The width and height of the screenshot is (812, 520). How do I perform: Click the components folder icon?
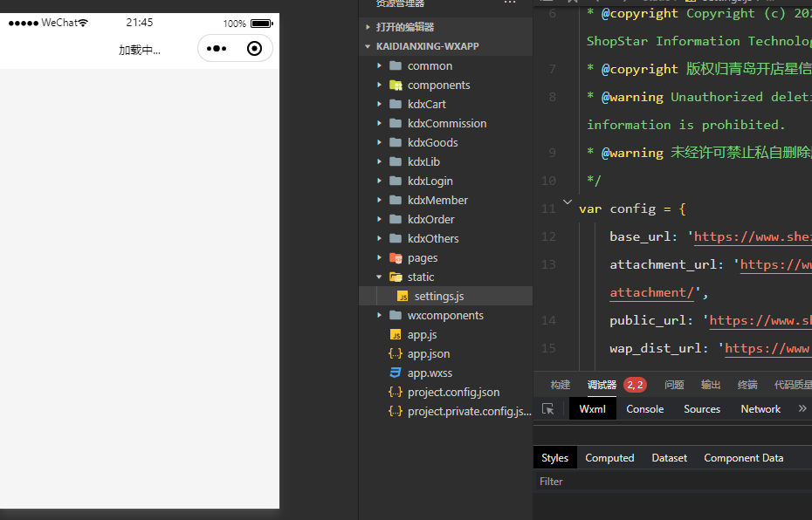[x=396, y=86]
